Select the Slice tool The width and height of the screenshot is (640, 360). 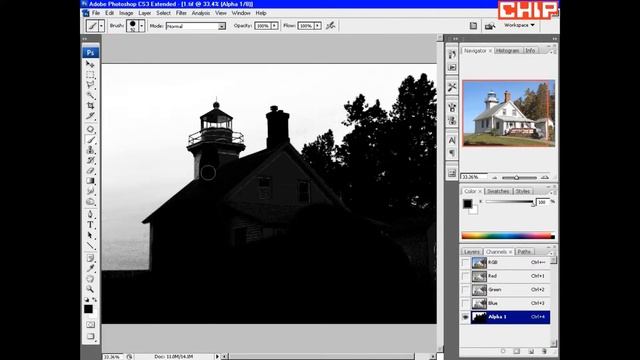point(90,116)
